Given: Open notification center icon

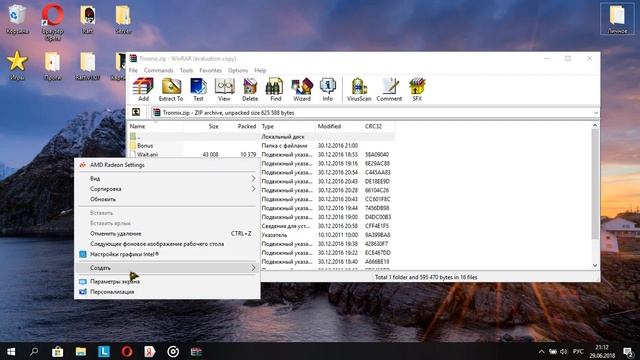Looking at the screenshot, I should [x=629, y=351].
